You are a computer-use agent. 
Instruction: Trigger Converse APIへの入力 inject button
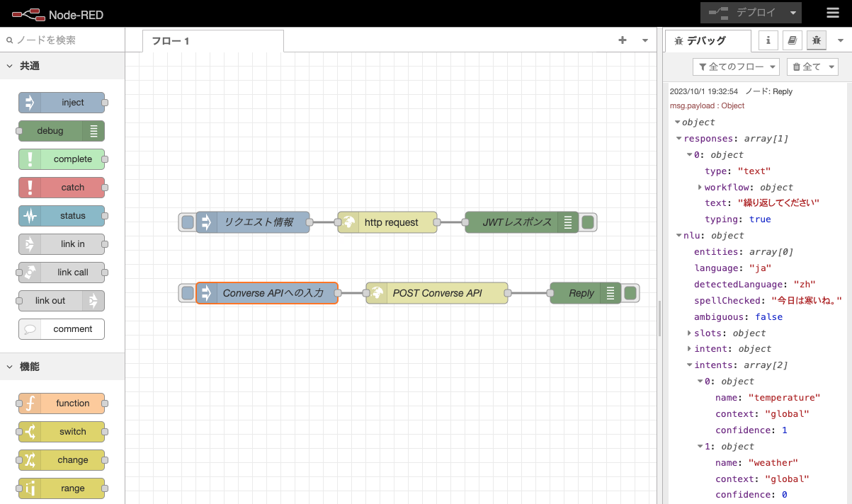click(x=188, y=293)
